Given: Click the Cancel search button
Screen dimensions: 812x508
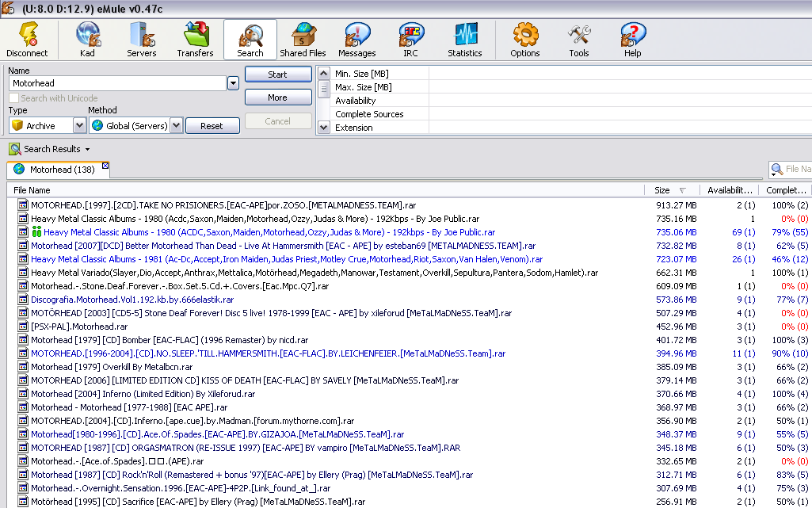Looking at the screenshot, I should tap(278, 121).
